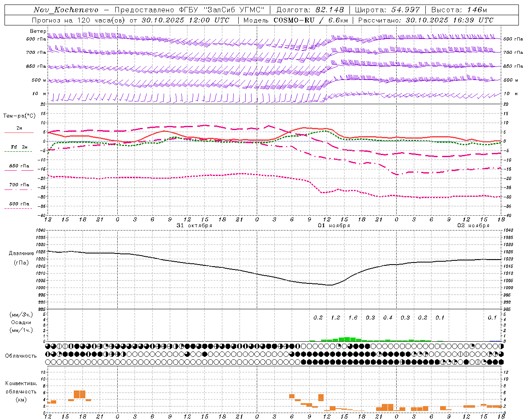This screenshot has width=525, height=420.
Task: Click the (мм/1ч.) unit label
Action: pyautogui.click(x=21, y=330)
